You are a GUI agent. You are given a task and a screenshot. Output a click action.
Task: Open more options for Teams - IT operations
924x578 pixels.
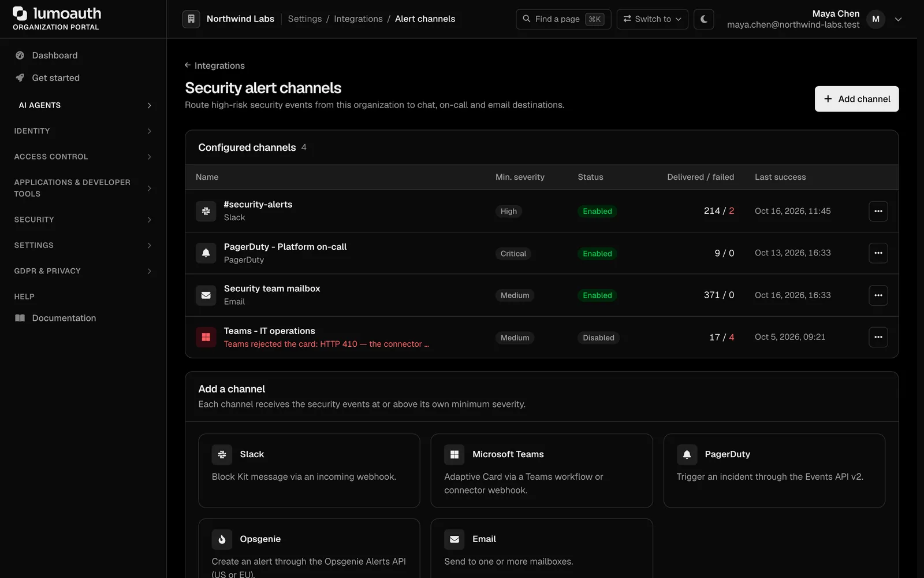pyautogui.click(x=878, y=337)
